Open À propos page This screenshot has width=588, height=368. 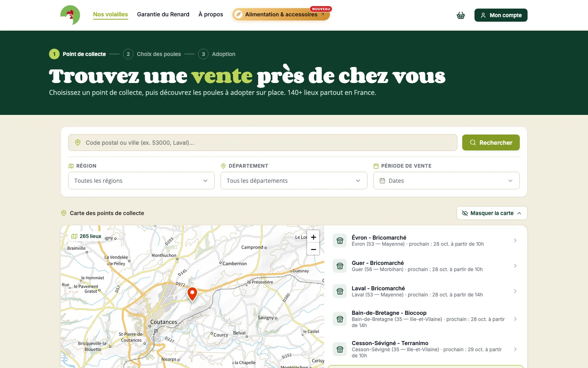pyautogui.click(x=211, y=14)
